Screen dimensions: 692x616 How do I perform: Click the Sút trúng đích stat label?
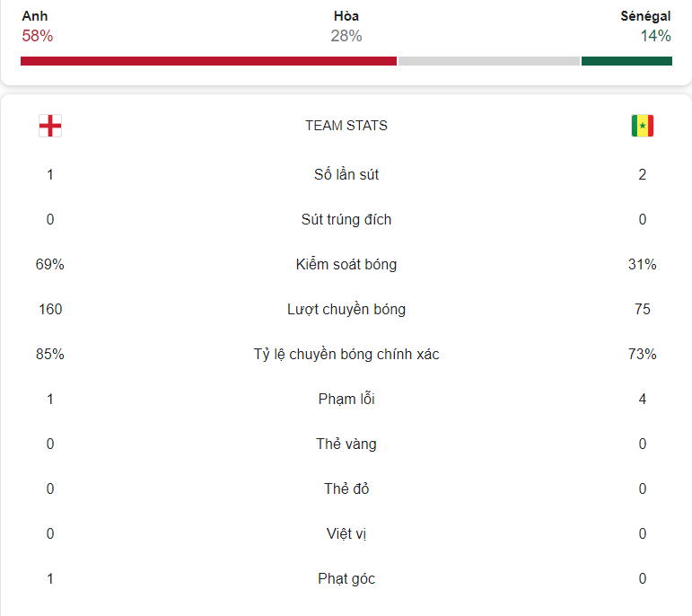coord(346,219)
